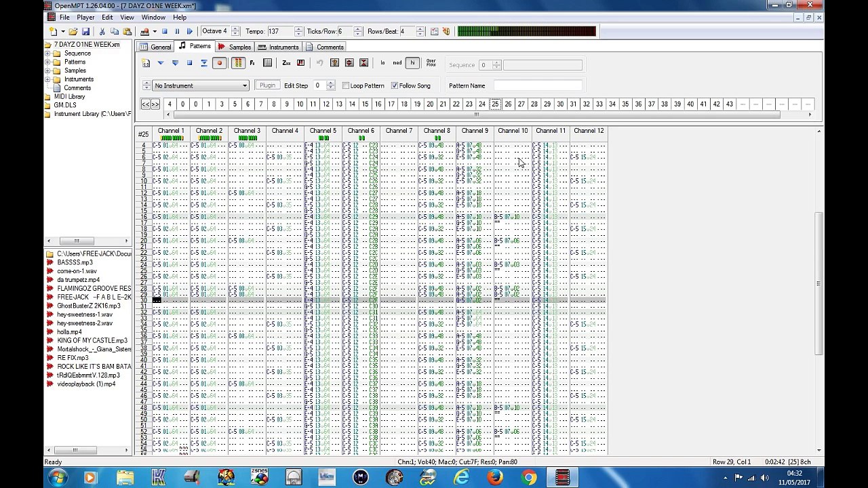The width and height of the screenshot is (868, 488).
Task: Open the MIDI record dropdown arrow
Action: [x=155, y=31]
